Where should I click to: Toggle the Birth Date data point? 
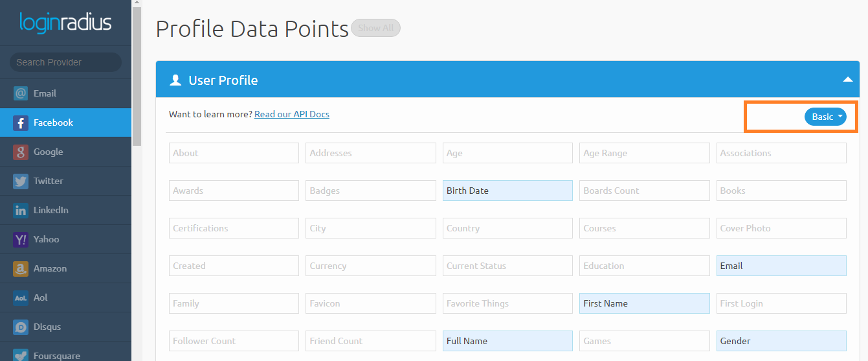[507, 191]
